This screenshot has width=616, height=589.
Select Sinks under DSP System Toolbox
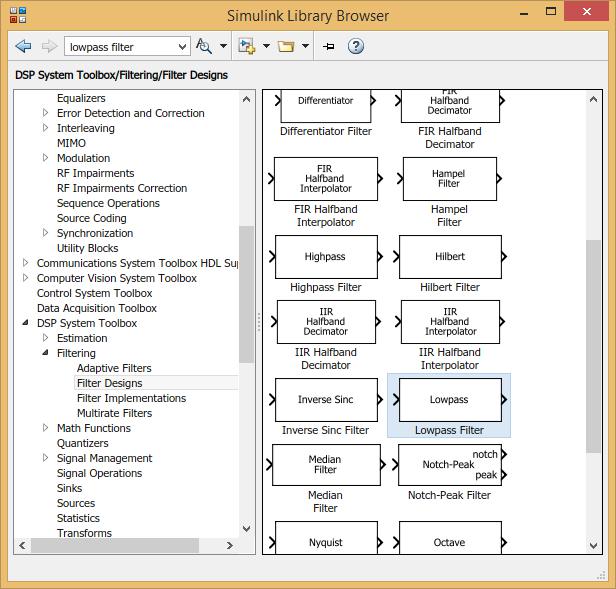click(69, 488)
